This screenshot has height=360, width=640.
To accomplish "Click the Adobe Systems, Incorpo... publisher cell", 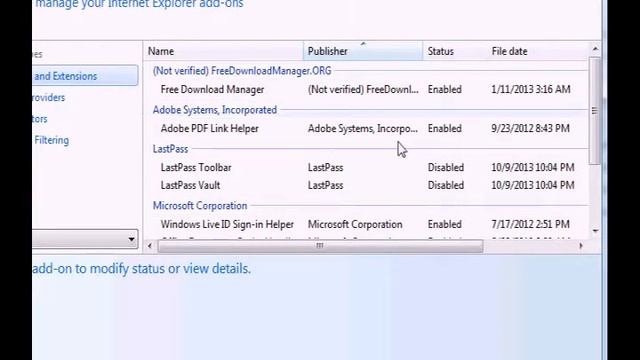I will [x=363, y=129].
